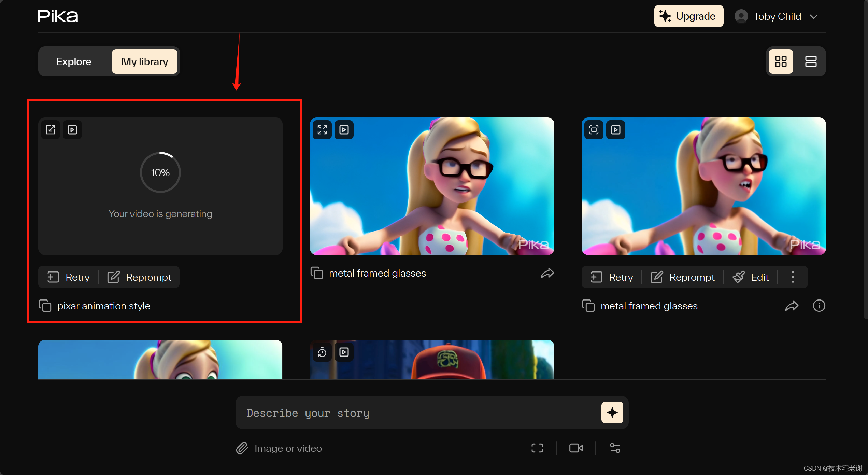Click the Upgrade button
Screen dimensions: 868x475
[688, 16]
